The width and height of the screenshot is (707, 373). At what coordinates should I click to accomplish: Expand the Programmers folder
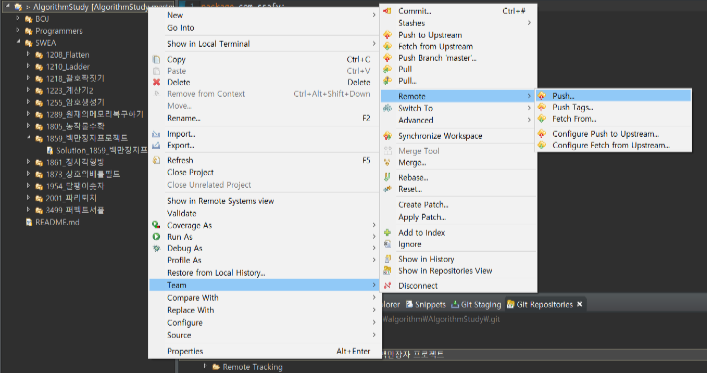pyautogui.click(x=18, y=31)
